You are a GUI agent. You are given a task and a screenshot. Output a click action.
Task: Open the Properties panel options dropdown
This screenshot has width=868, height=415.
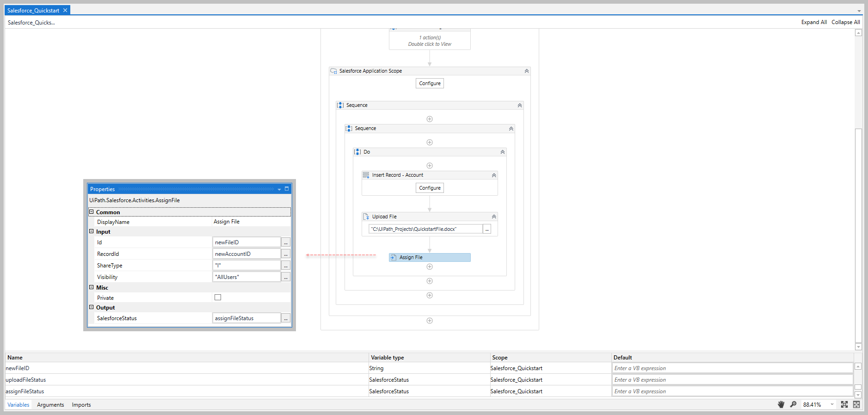click(x=279, y=189)
